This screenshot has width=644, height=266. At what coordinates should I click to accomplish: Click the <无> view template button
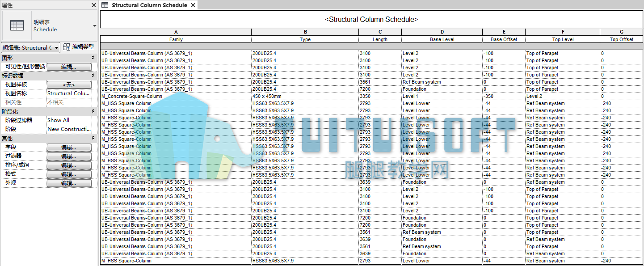[x=69, y=84]
